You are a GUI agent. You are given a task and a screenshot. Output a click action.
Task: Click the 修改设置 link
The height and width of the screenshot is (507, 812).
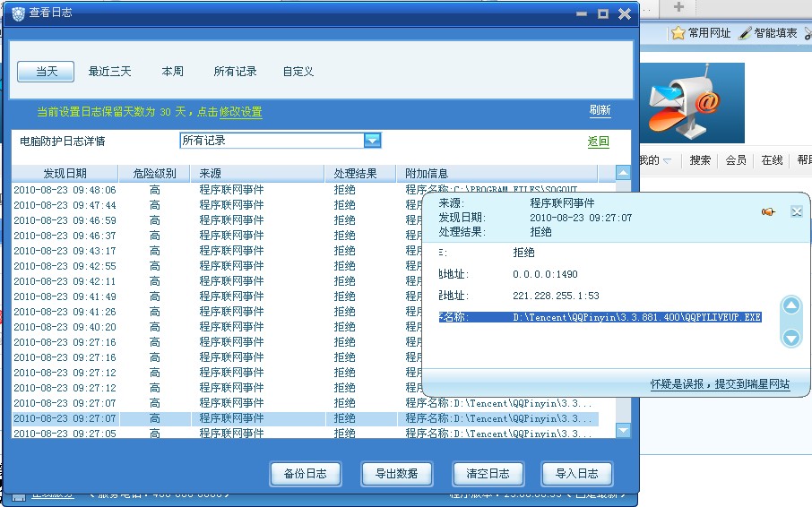click(x=241, y=112)
